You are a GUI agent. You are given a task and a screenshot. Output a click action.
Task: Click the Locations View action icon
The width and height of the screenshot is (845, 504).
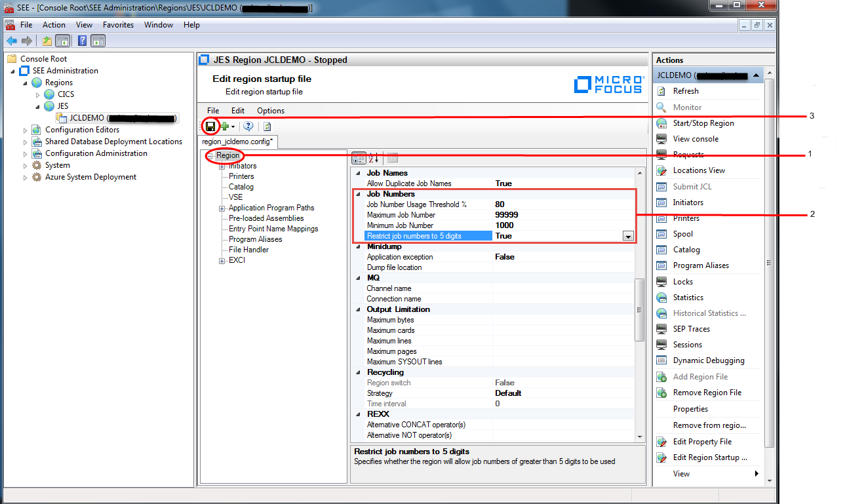pos(661,170)
